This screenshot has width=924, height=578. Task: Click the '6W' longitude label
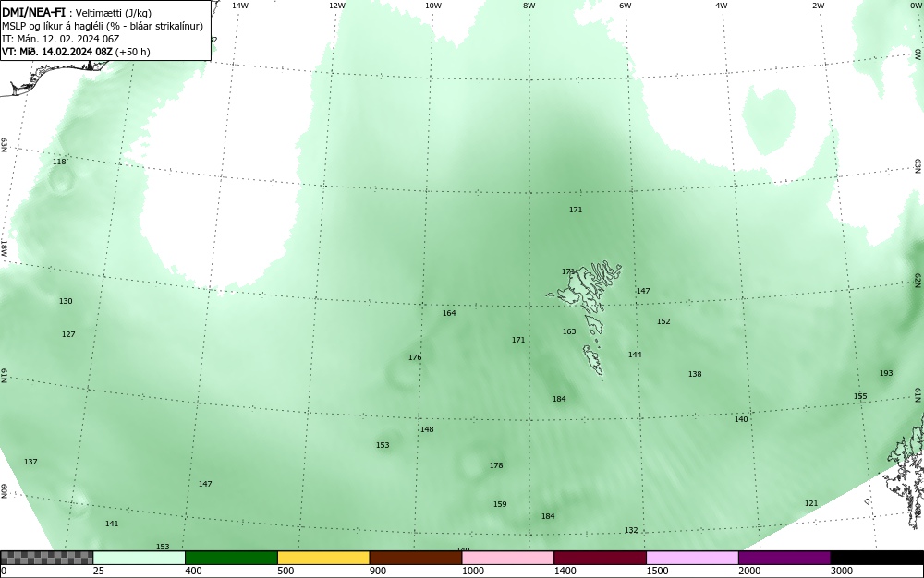(x=626, y=6)
